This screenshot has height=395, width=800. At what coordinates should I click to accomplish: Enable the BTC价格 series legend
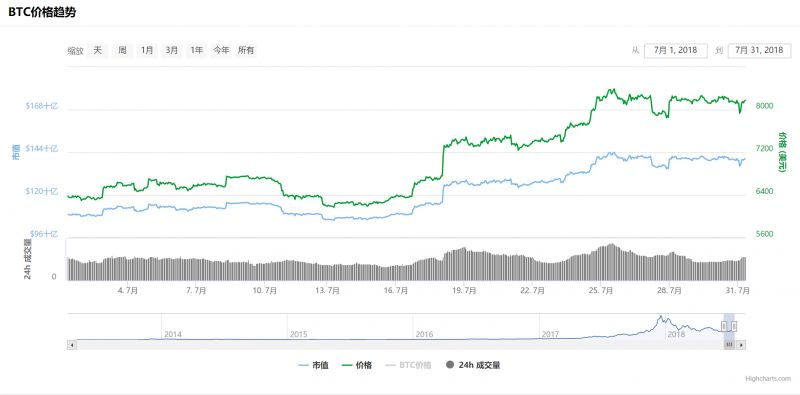(408, 365)
